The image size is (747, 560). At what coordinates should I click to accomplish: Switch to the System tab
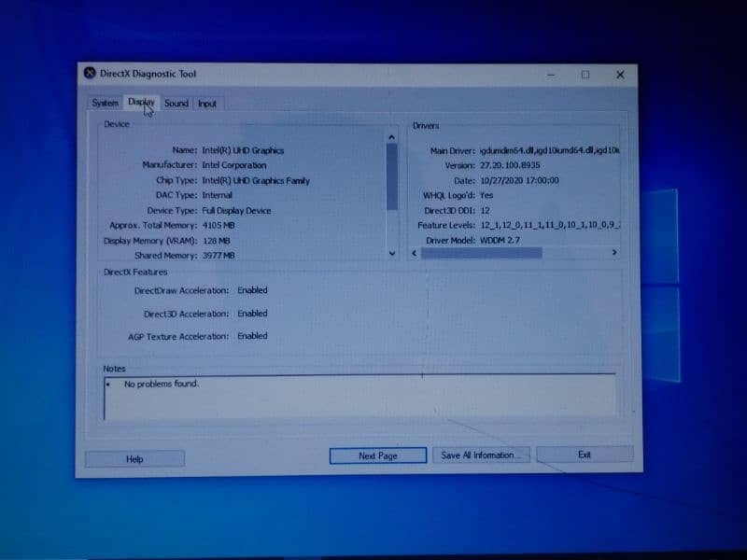[105, 104]
